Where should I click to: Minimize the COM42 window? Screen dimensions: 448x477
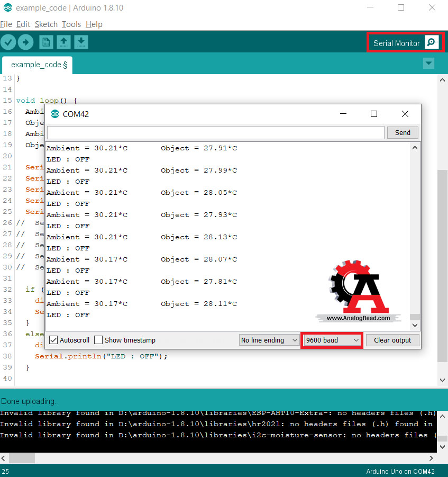tap(343, 114)
